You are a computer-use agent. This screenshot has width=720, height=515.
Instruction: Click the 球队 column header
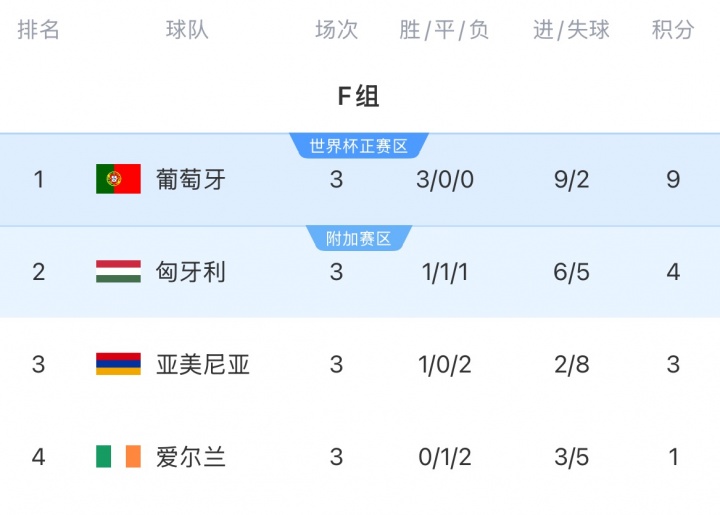tap(187, 30)
